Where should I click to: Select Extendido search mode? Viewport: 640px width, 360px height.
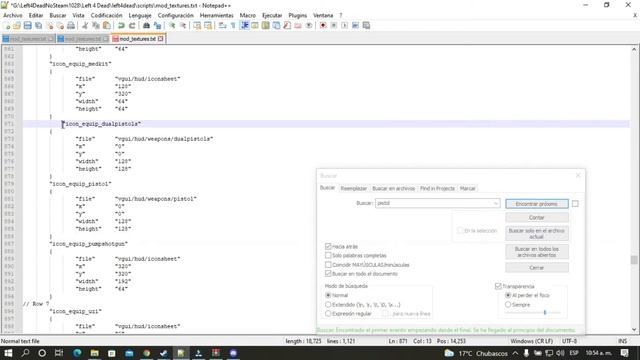click(328, 304)
